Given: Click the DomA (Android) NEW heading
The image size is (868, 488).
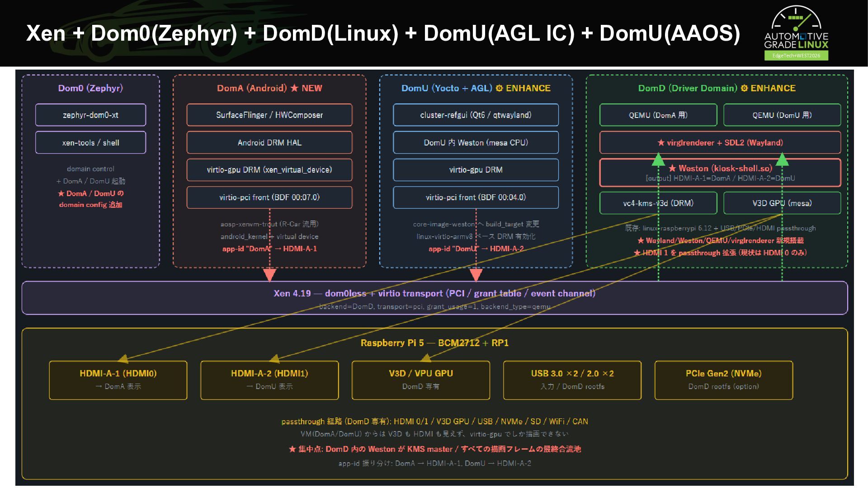Looking at the screenshot, I should click(x=269, y=88).
